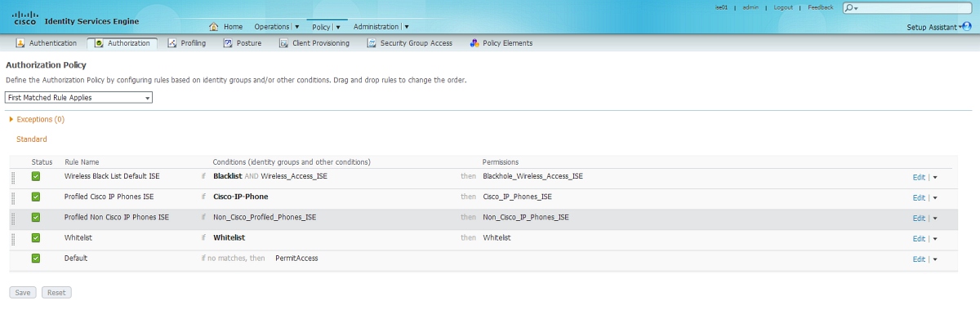Open the Administration menu
The image size is (980, 314).
[x=381, y=27]
